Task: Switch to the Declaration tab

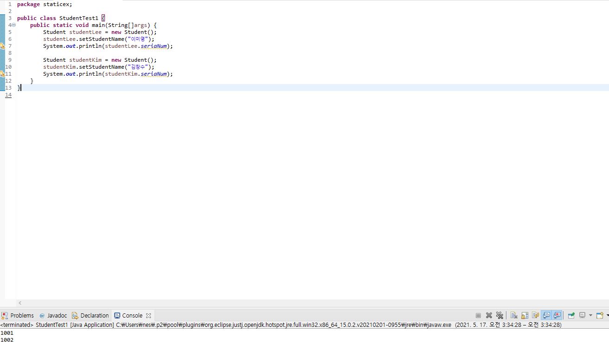Action: coord(90,315)
